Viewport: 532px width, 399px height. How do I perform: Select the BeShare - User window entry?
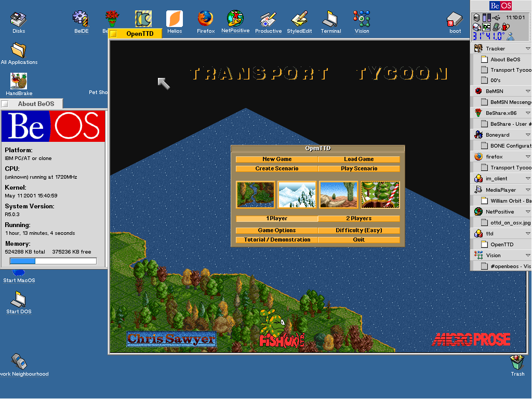coord(502,124)
